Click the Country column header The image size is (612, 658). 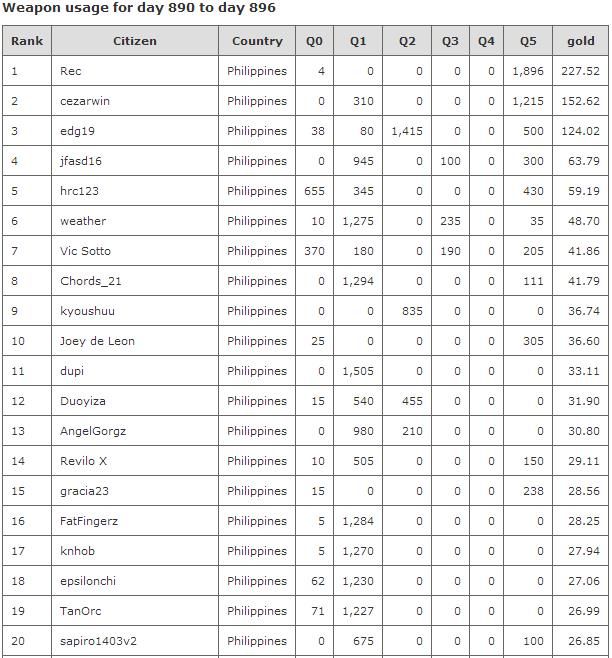click(257, 41)
